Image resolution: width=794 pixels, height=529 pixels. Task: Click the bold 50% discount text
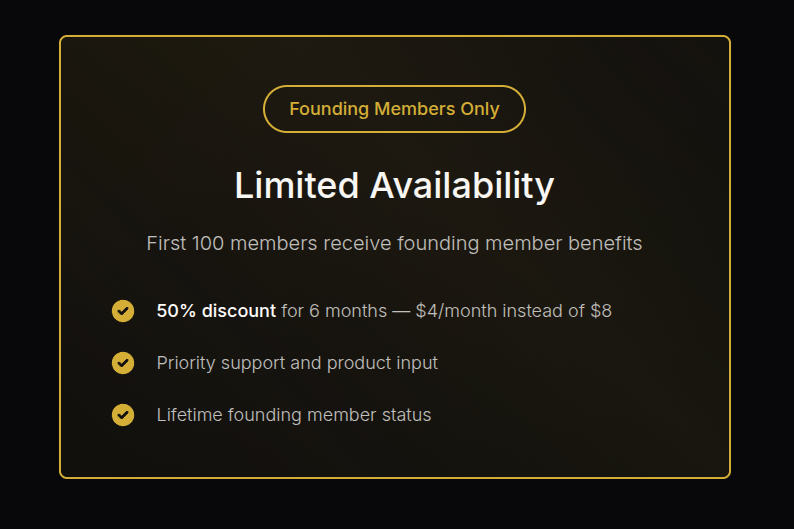216,311
